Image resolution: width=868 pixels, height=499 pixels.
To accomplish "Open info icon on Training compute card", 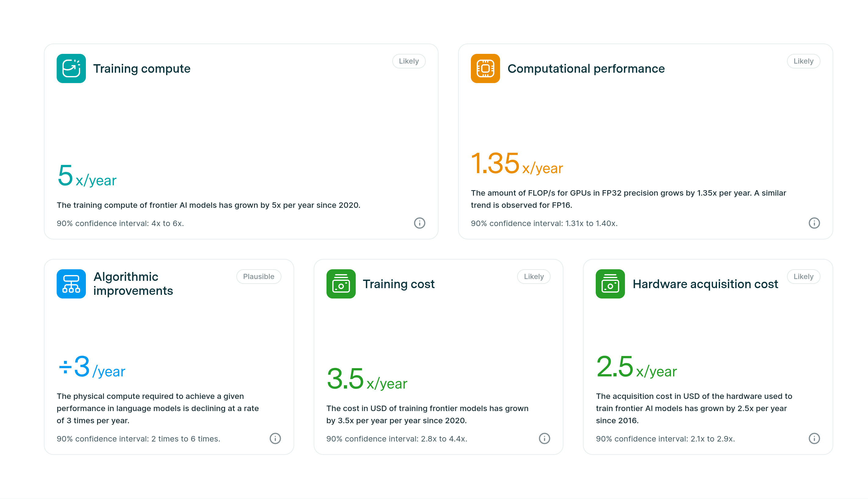I will point(419,223).
